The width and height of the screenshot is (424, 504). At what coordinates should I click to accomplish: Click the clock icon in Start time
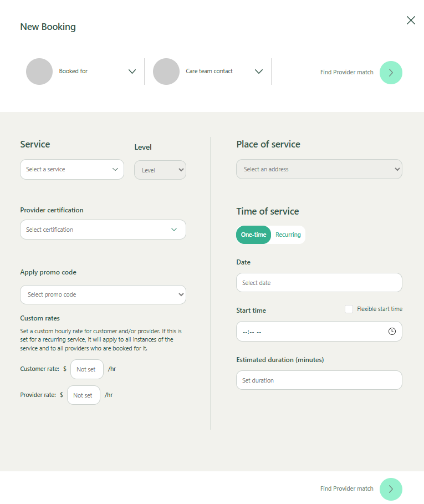pos(392,332)
